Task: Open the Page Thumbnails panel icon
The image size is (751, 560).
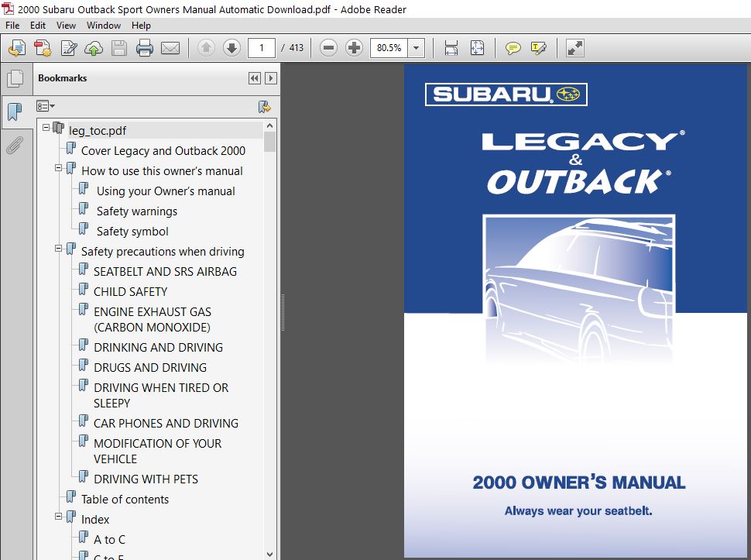Action: (15, 78)
